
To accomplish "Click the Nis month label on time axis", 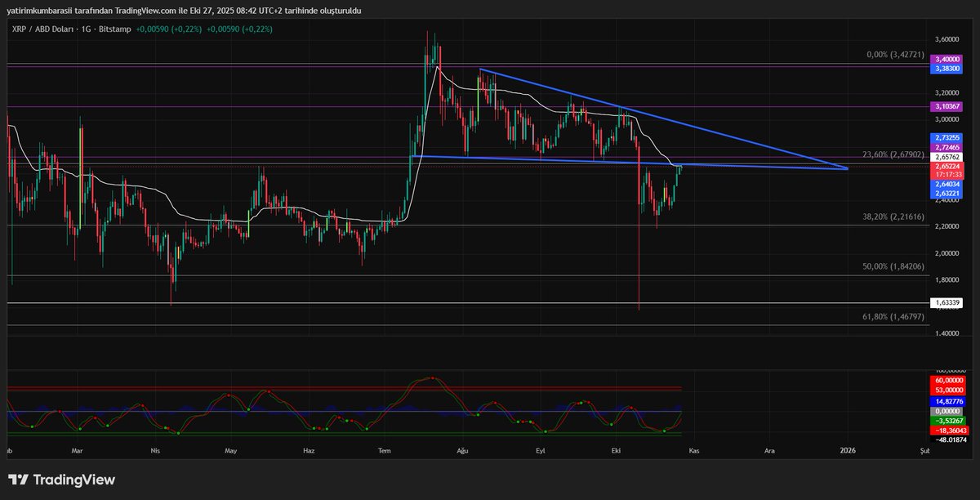I will 154,450.
